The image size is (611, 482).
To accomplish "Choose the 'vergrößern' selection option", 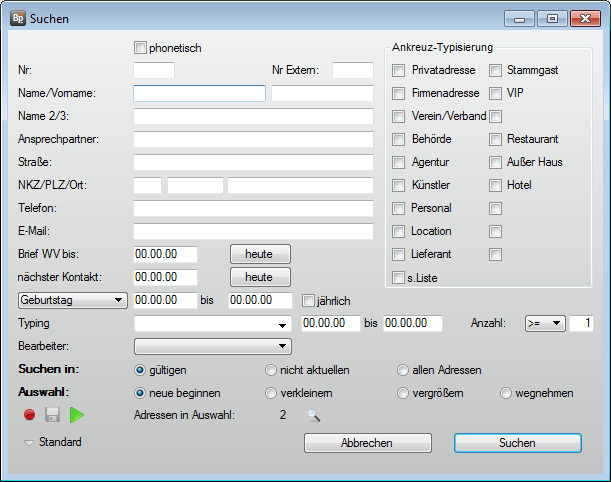I will click(403, 393).
